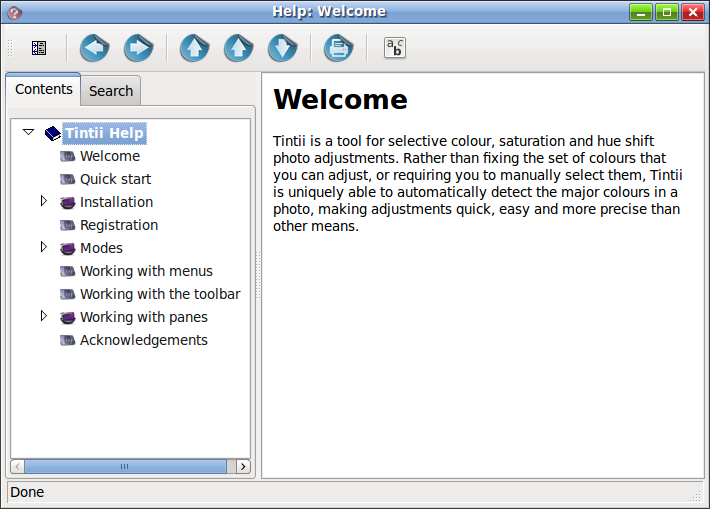
Task: Click the contents scrollbar right arrow
Action: click(x=243, y=466)
